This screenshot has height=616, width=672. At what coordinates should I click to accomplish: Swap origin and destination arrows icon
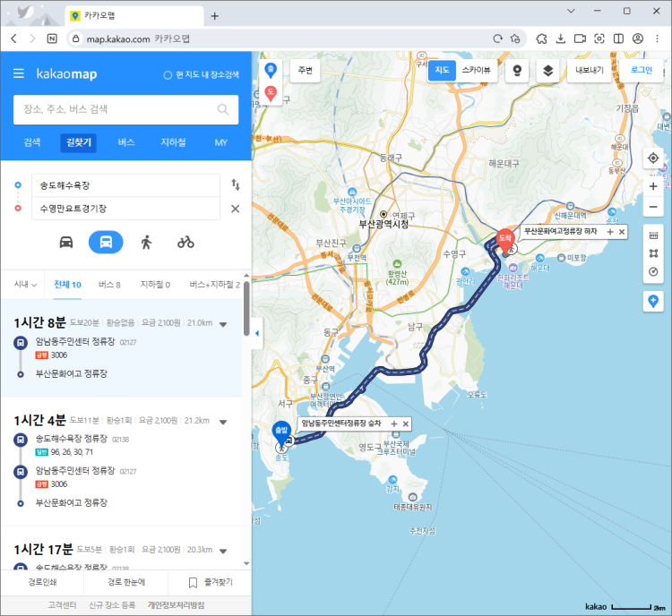(236, 184)
